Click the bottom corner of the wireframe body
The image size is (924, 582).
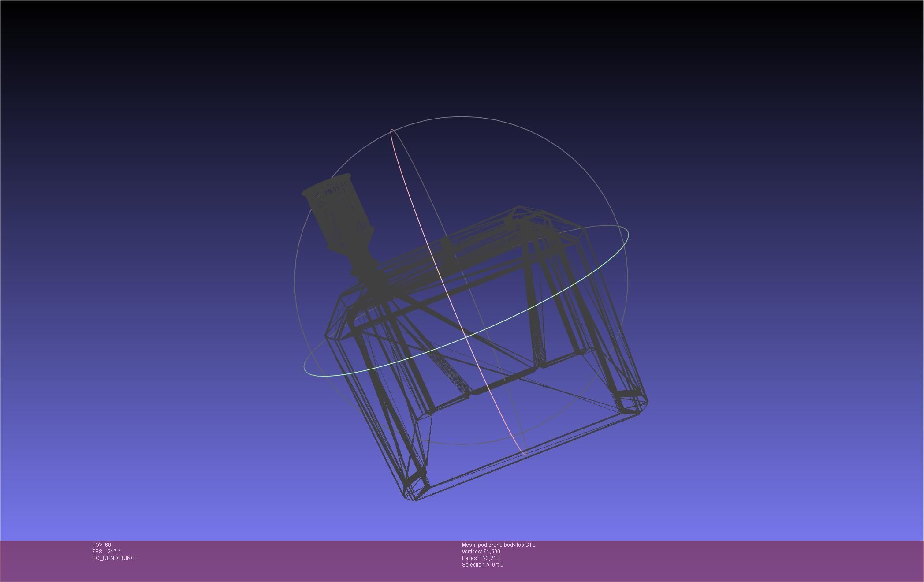pyautogui.click(x=414, y=499)
